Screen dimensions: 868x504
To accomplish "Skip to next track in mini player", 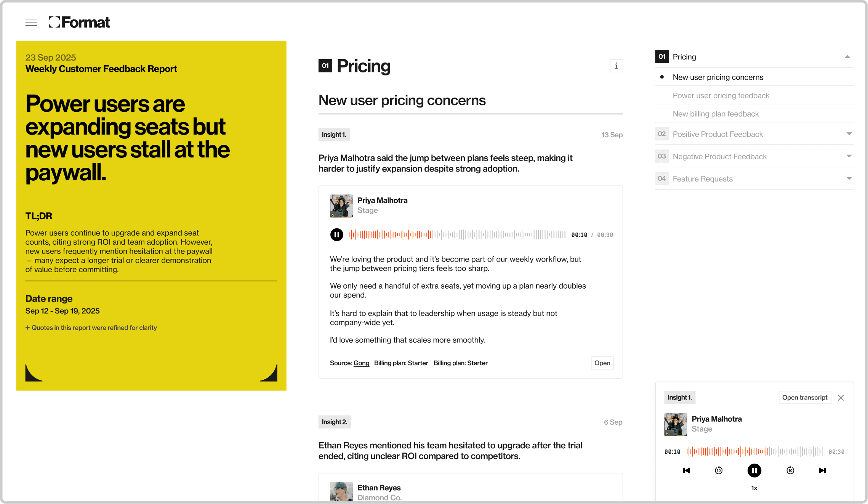I will click(x=822, y=470).
